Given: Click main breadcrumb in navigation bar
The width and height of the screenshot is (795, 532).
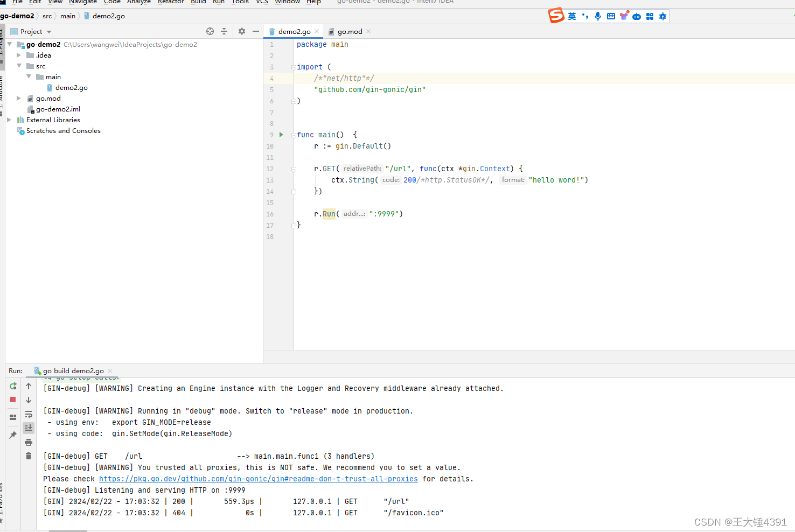Looking at the screenshot, I should tap(68, 16).
